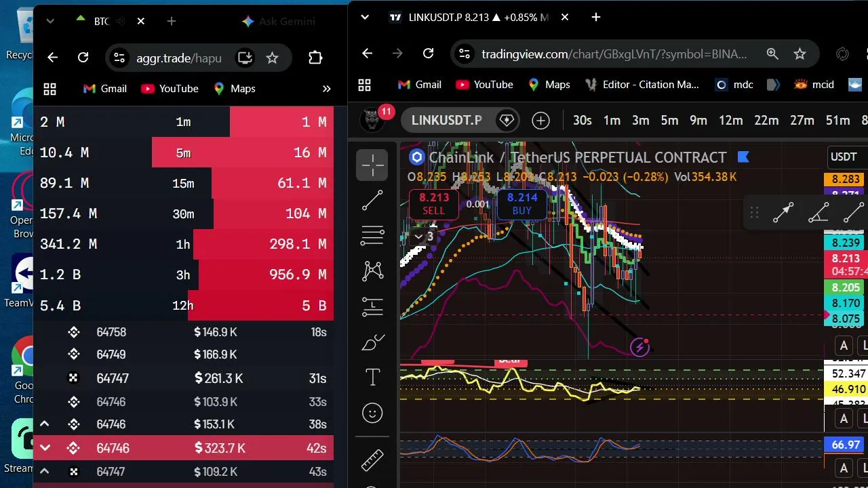This screenshot has height=488, width=868.
Task: Grab the floating drawing toolbar drag handle
Action: (x=754, y=213)
